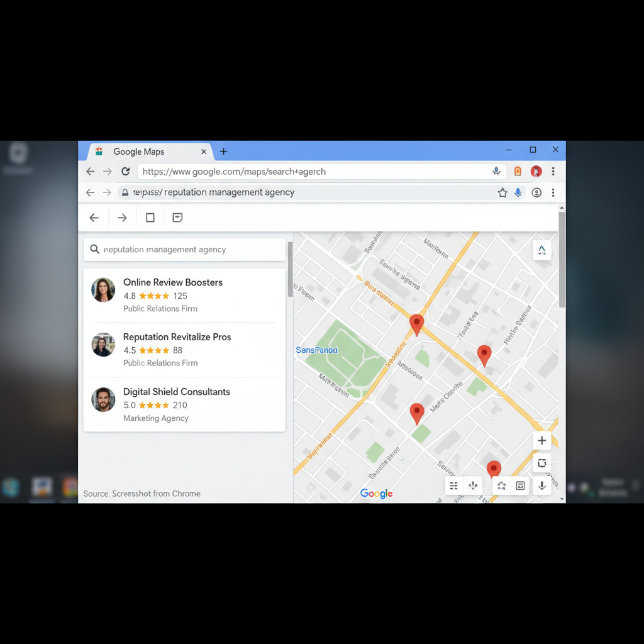Reload the page using the refresh icon
This screenshot has width=644, height=644.
pyautogui.click(x=126, y=171)
